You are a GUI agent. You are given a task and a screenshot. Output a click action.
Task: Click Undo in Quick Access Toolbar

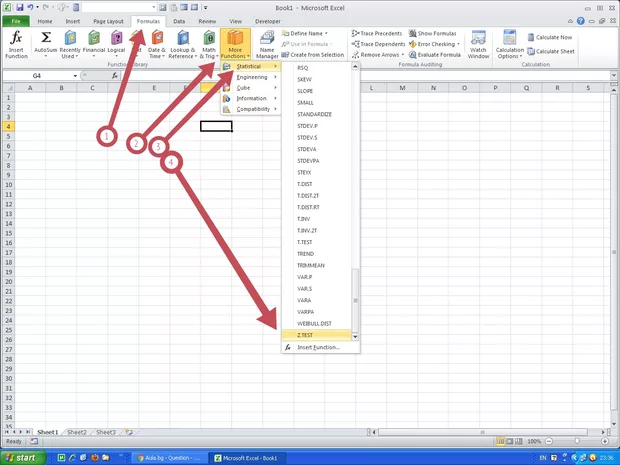point(30,7)
